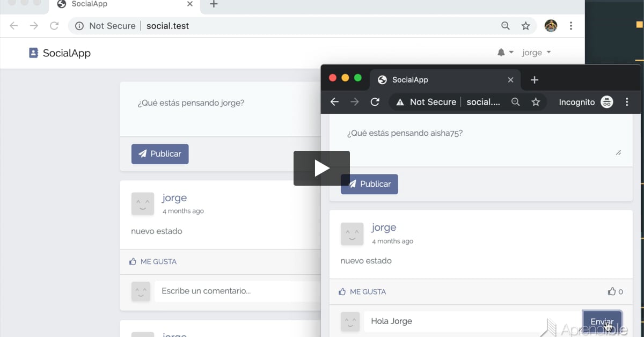644x337 pixels.
Task: Focus '¿Qué estás pensando jorge?' status field
Action: [x=220, y=109]
